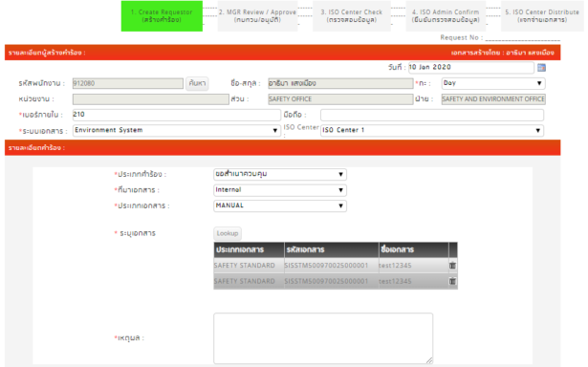Select step 1 Create Requestor tab
Viewport: 588px width, 367px height.
(x=162, y=16)
